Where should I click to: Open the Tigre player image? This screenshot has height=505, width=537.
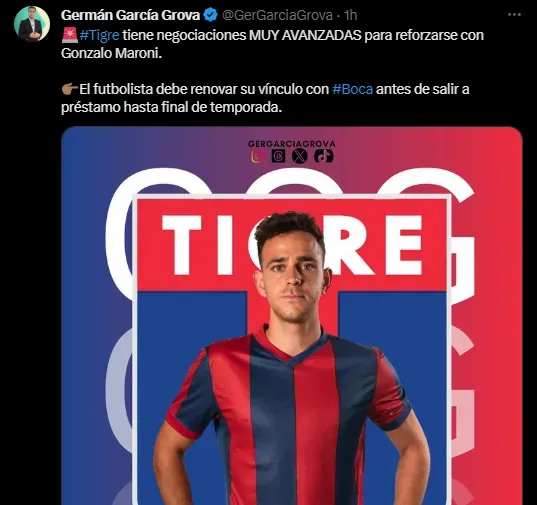point(292,316)
